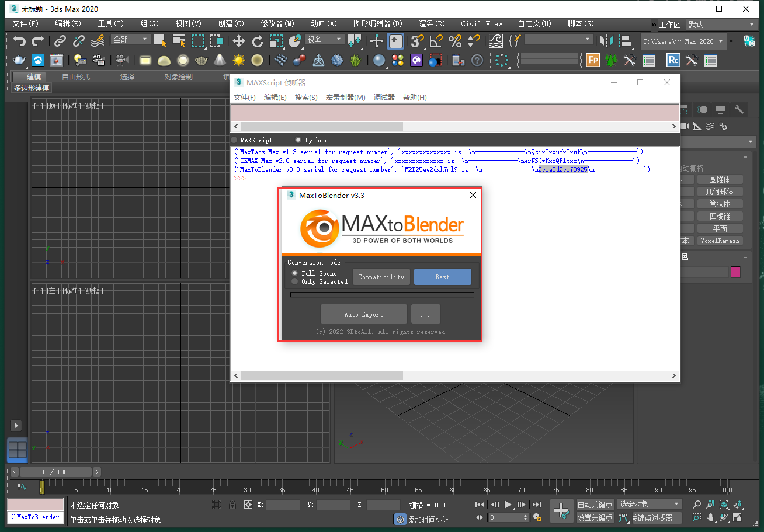
Task: Click the listener bottom horizontal scrollbar
Action: (455, 376)
